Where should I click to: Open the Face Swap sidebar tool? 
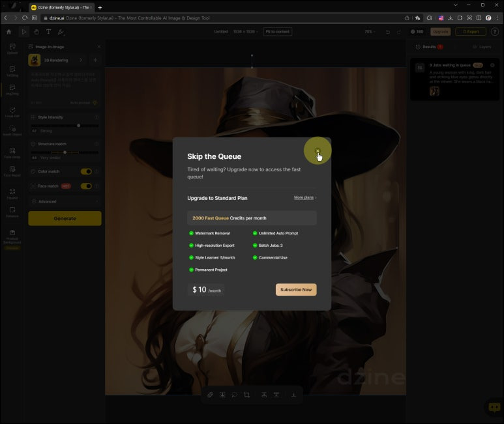[x=12, y=153]
